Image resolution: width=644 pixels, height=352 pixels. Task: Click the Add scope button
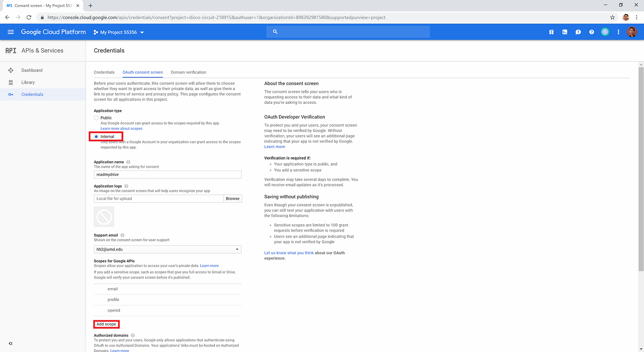click(x=106, y=324)
